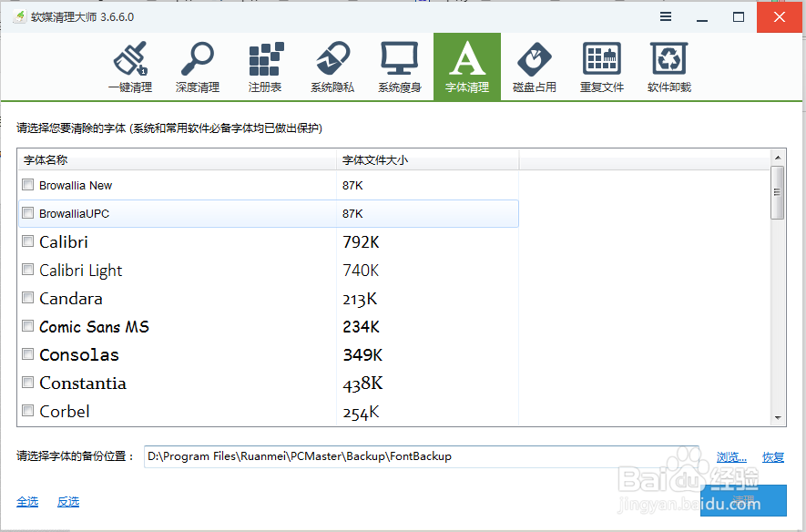Image resolution: width=806 pixels, height=532 pixels.
Task: Click the backup location input field
Action: (x=410, y=456)
